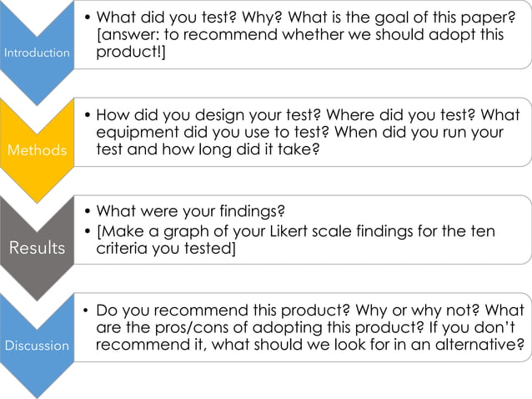532x399 pixels.
Task: Click bullet marker before 'What did you test?'
Action: click(x=88, y=18)
